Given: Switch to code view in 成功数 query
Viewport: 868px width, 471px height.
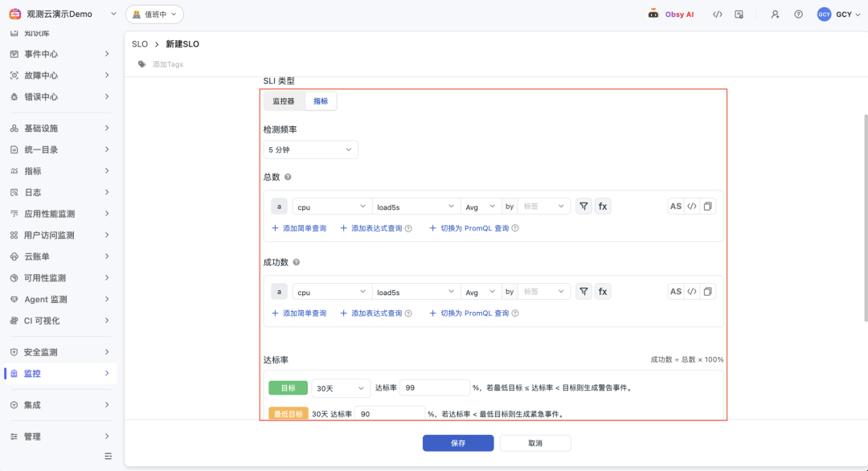Looking at the screenshot, I should pos(692,292).
